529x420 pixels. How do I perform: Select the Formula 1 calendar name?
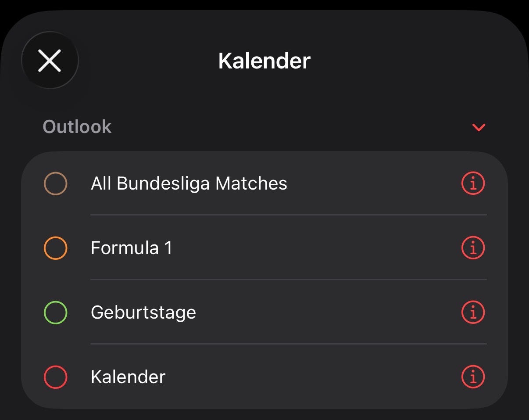click(x=131, y=248)
